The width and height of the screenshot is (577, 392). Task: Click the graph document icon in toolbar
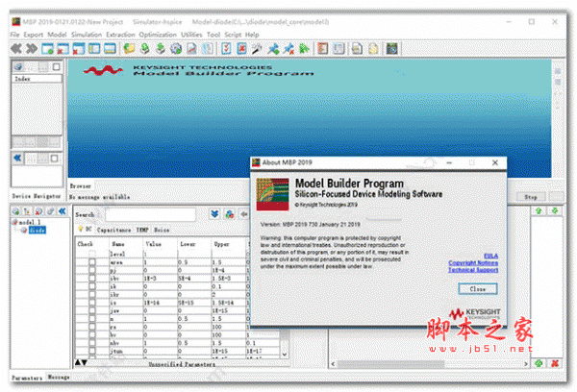coord(191,49)
